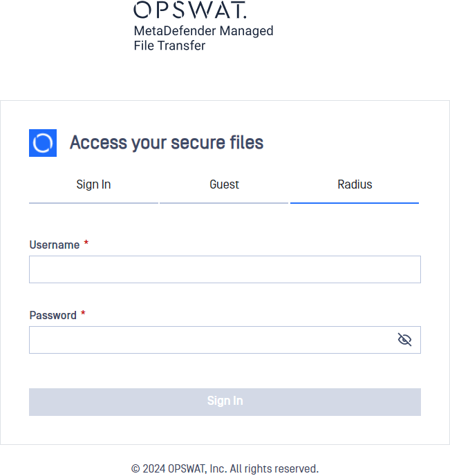Select the Radius tab

coord(355,184)
